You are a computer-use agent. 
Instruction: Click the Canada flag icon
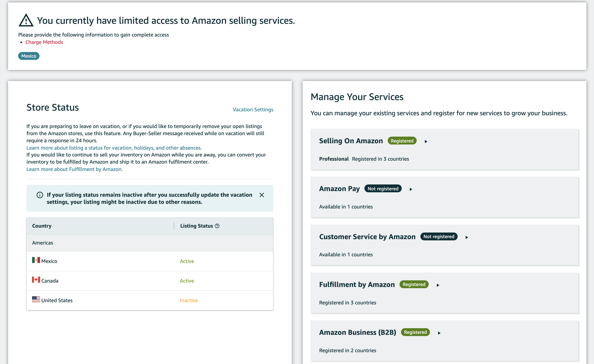pos(36,280)
